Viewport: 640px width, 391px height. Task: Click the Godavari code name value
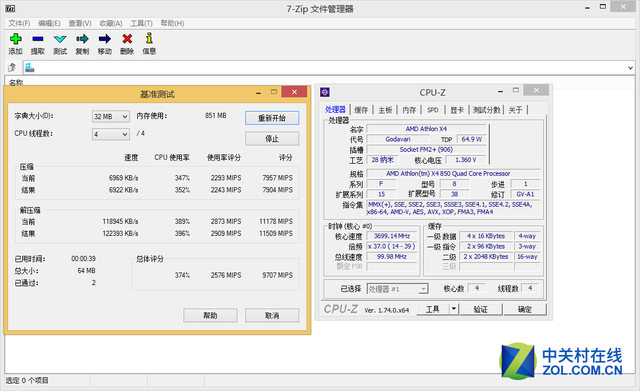tap(398, 140)
